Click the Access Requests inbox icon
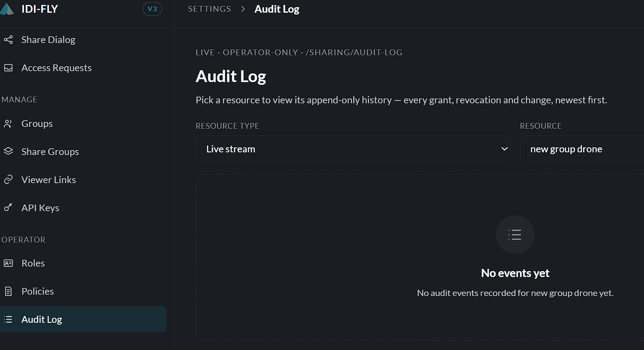 tap(8, 68)
